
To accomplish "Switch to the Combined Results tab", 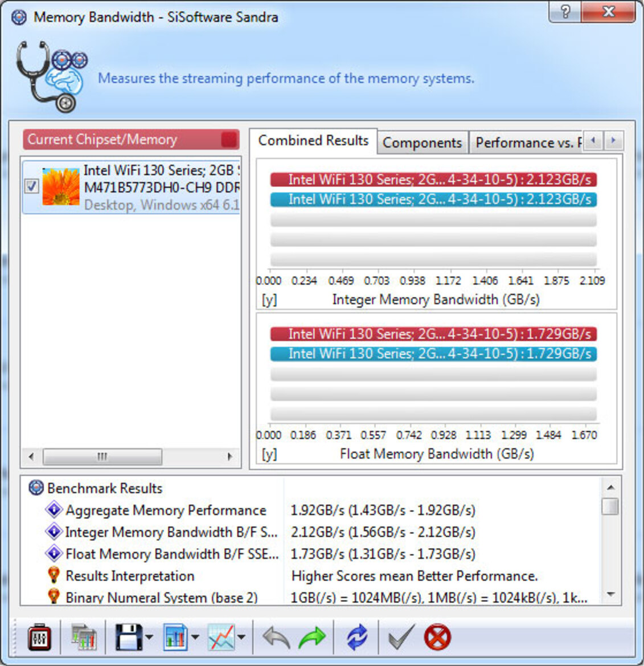I will click(x=313, y=141).
